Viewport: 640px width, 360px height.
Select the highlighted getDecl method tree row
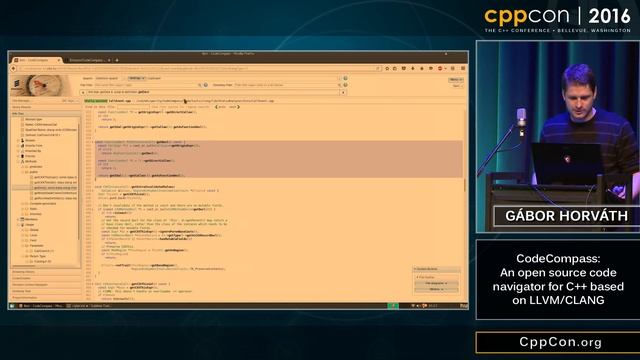click(45, 188)
